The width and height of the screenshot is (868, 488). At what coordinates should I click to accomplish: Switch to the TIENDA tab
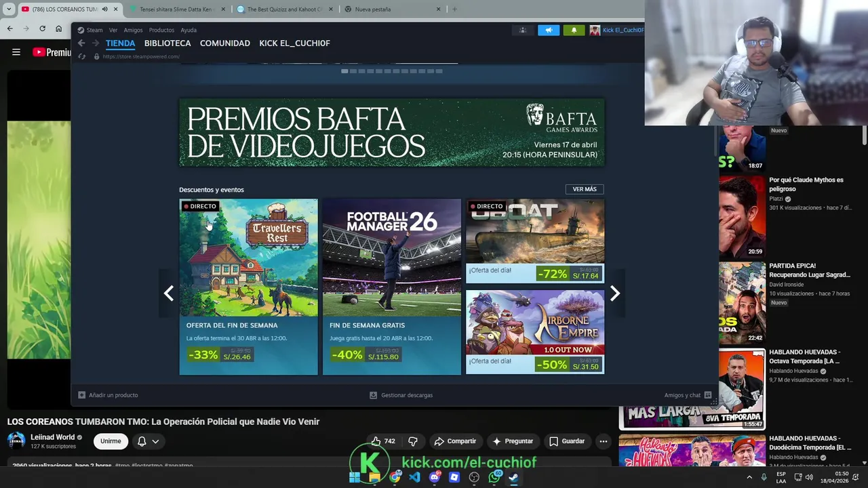[120, 43]
